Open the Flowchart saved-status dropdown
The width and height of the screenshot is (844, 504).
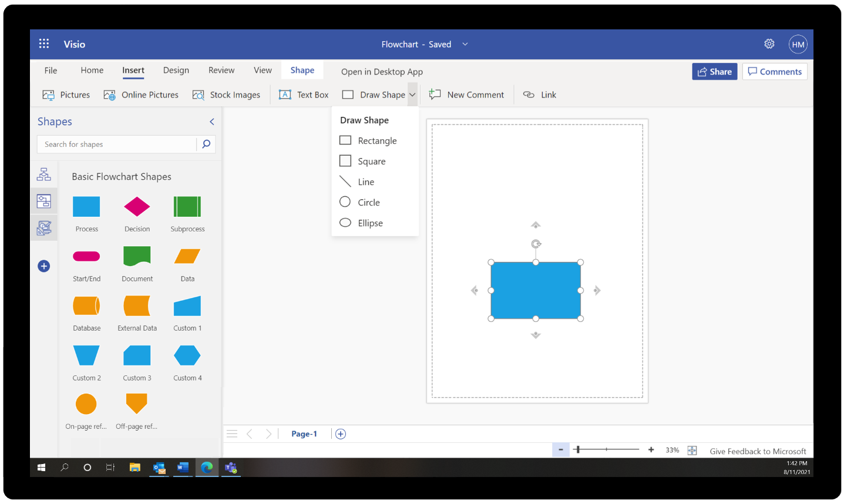[x=465, y=44]
